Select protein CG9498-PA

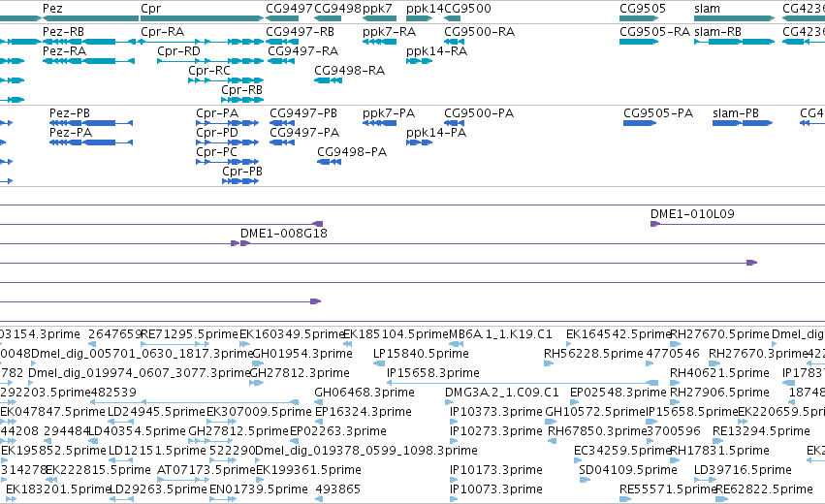tap(330, 162)
